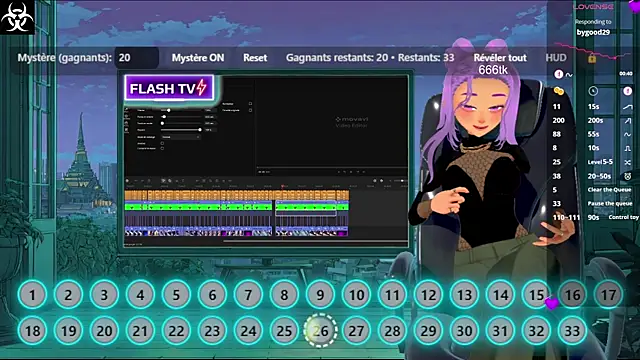Image resolution: width=640 pixels, height=360 pixels.
Task: Choose number circle 7
Action: 248,294
